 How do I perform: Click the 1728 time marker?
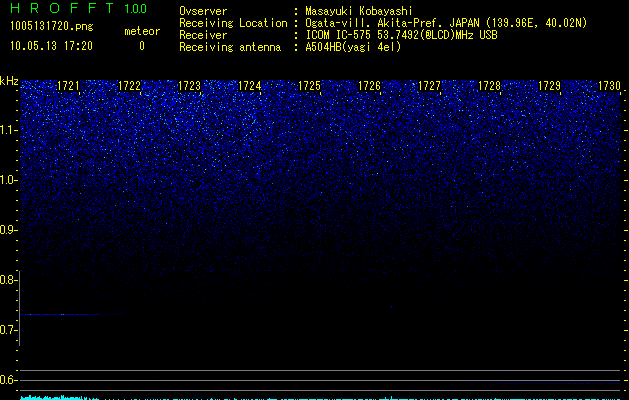pos(490,86)
